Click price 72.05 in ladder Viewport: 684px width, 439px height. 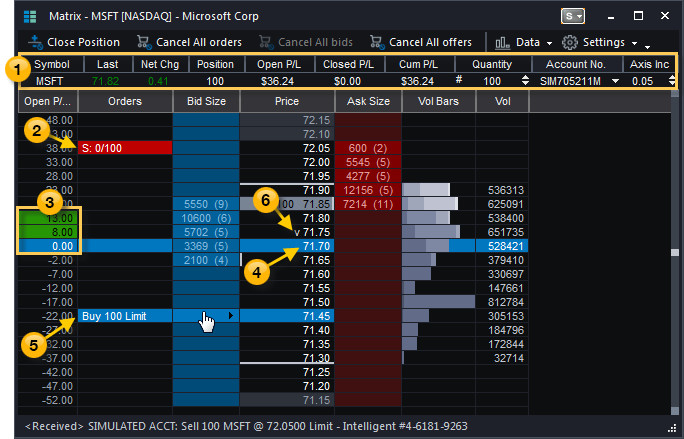pyautogui.click(x=317, y=148)
